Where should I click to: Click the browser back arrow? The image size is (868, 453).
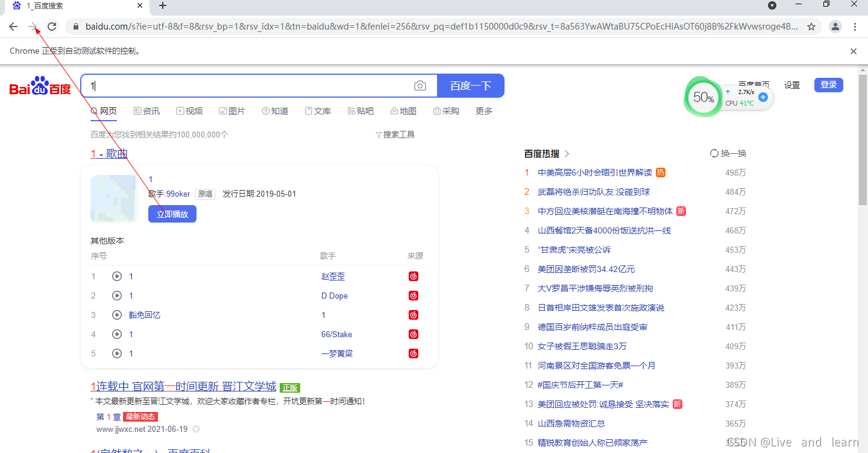(x=13, y=27)
